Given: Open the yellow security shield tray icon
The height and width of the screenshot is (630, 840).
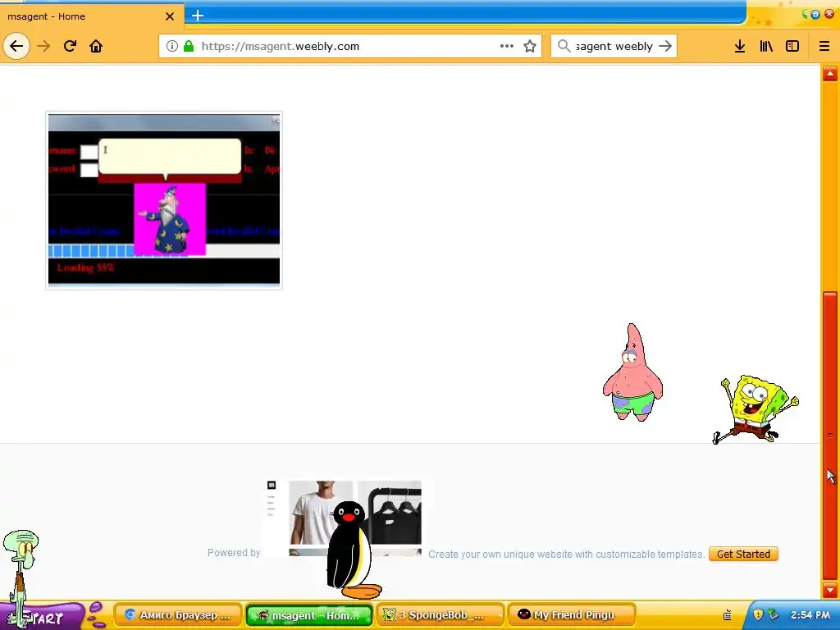Looking at the screenshot, I should (757, 614).
